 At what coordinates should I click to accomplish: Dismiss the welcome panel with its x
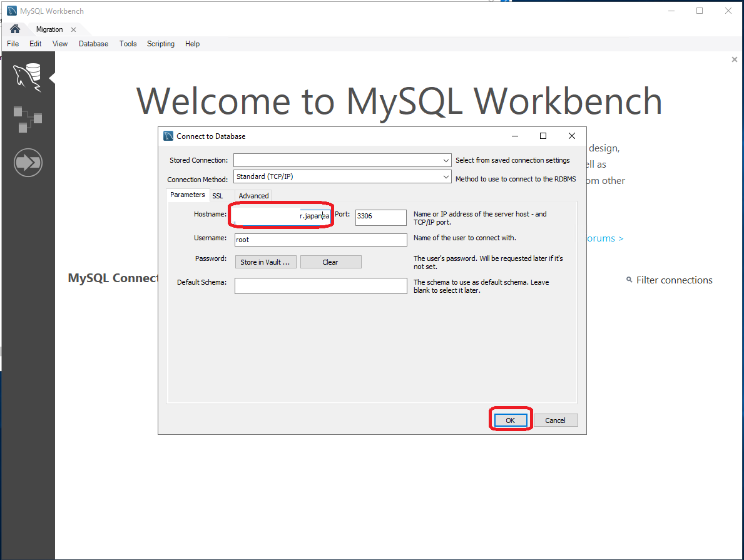pyautogui.click(x=735, y=59)
